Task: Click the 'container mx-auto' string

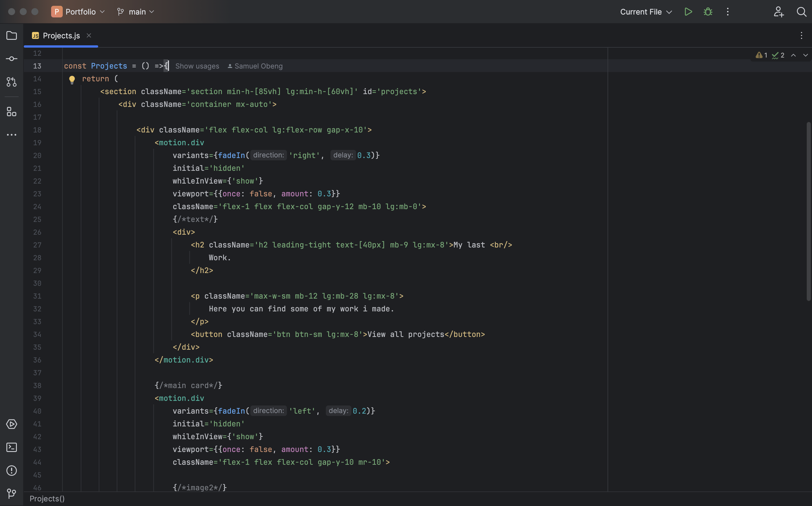Action: click(x=231, y=104)
